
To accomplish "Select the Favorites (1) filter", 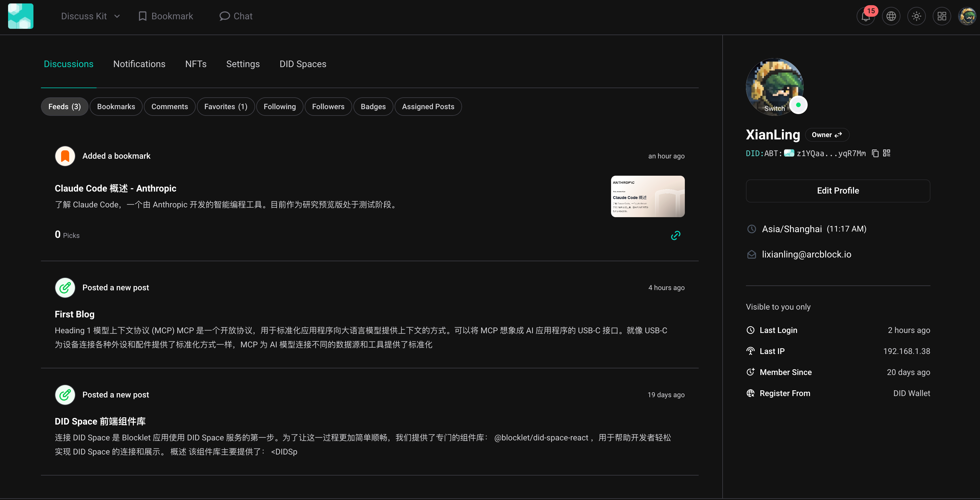I will click(x=226, y=107).
